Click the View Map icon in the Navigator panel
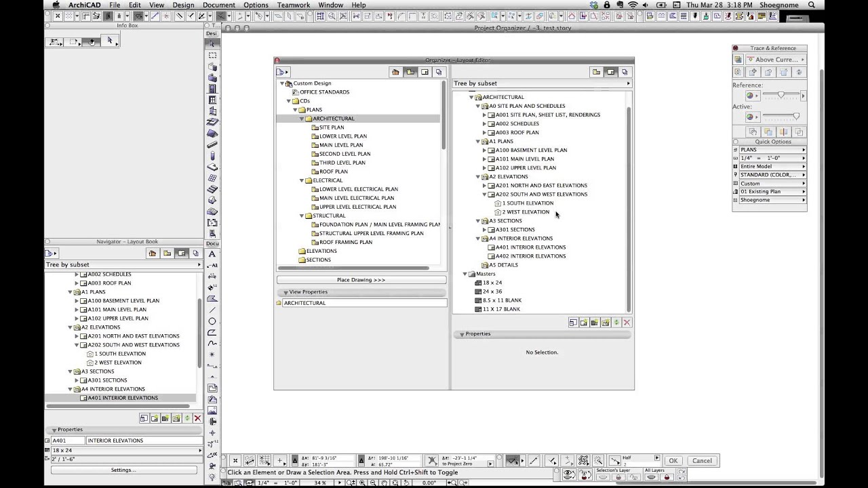The height and width of the screenshot is (488, 868). [167, 253]
